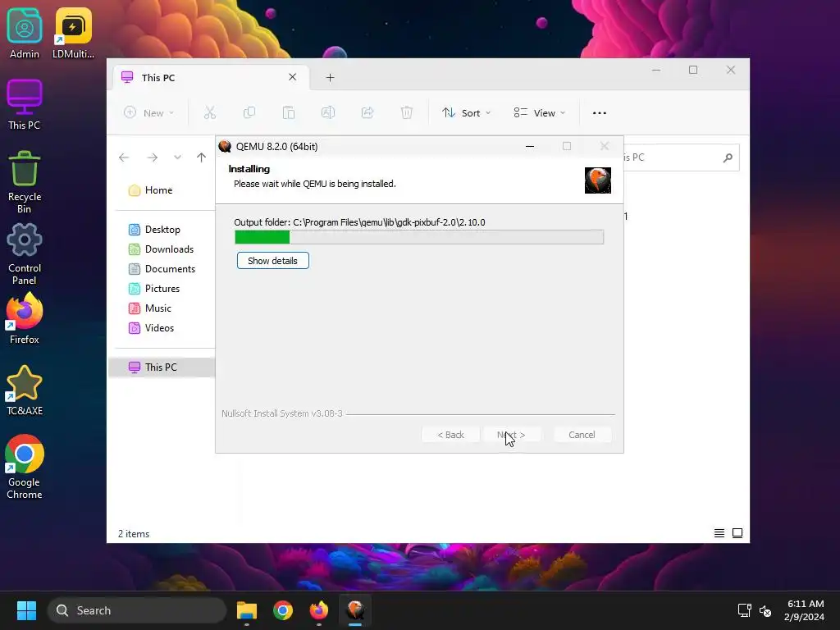The height and width of the screenshot is (630, 840).
Task: Click the Share icon in the Explorer toolbar
Action: [x=367, y=113]
